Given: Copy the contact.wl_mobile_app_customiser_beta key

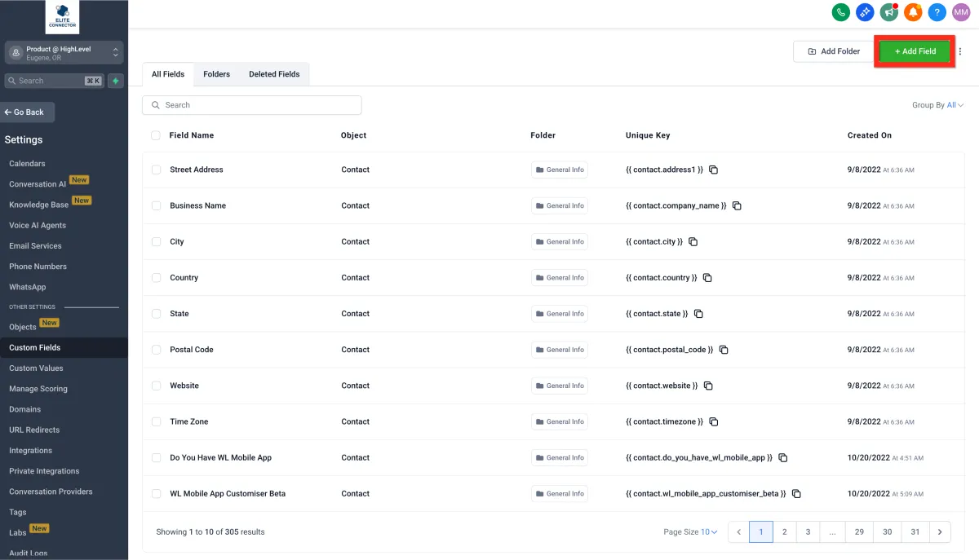Looking at the screenshot, I should coord(796,494).
